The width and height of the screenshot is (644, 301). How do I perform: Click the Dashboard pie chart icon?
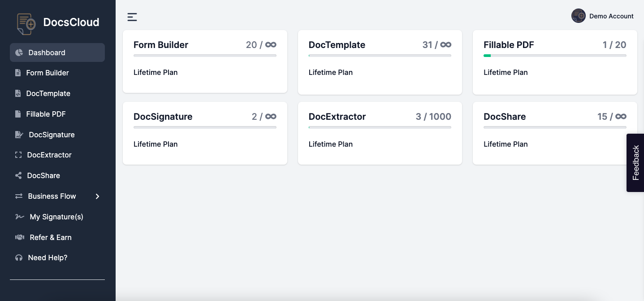click(x=19, y=52)
